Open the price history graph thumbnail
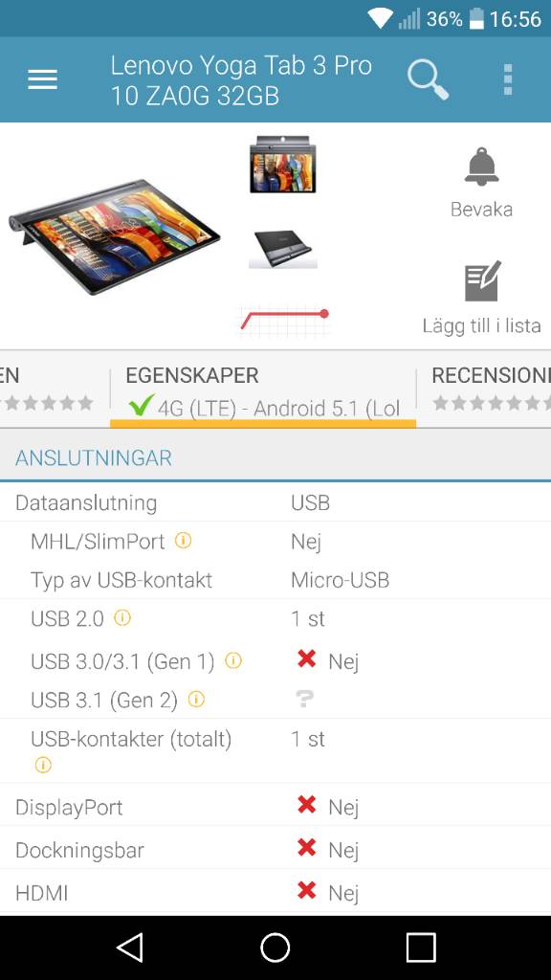551x980 pixels. [x=284, y=320]
